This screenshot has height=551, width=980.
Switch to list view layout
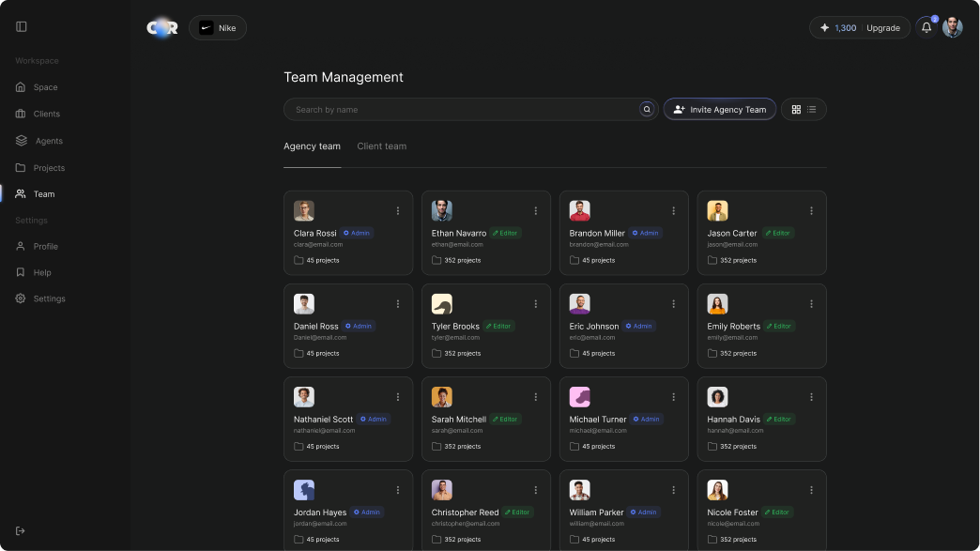[x=812, y=110]
